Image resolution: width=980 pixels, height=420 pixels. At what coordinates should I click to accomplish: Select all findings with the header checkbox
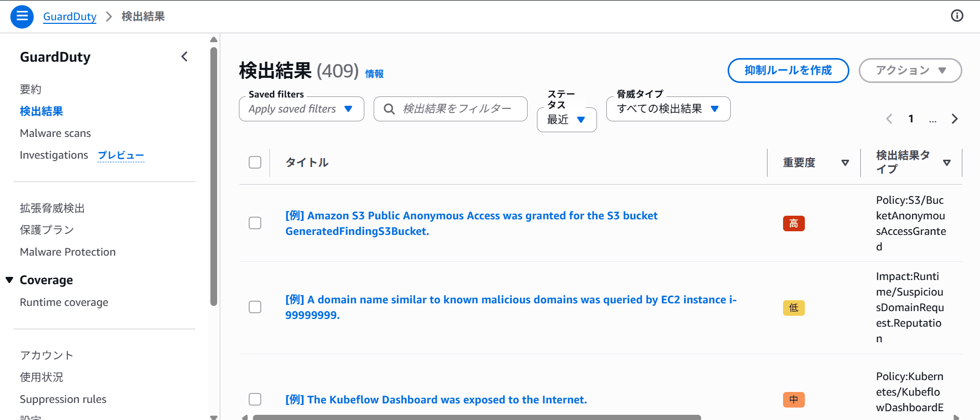tap(255, 162)
